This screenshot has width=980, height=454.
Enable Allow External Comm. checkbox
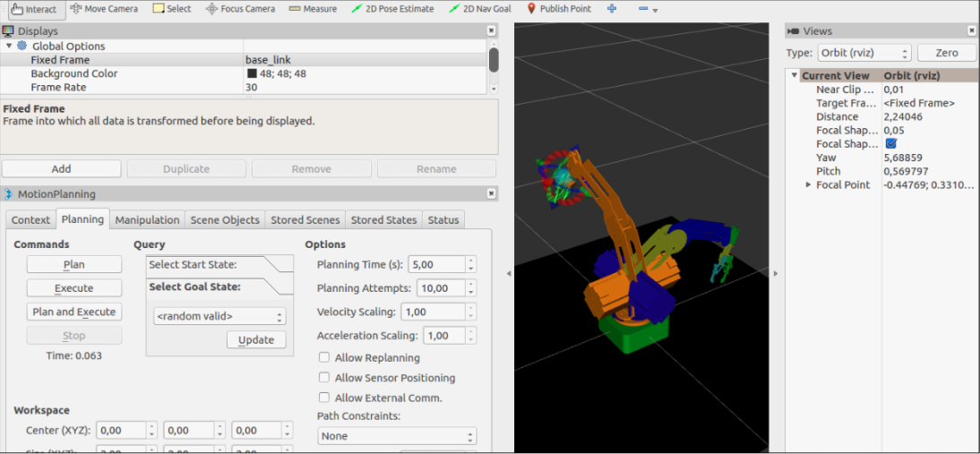pyautogui.click(x=324, y=398)
